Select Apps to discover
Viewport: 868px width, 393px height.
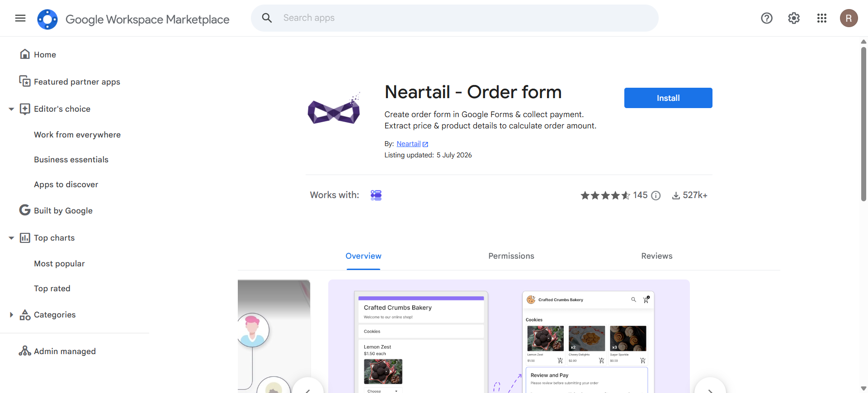click(x=66, y=185)
